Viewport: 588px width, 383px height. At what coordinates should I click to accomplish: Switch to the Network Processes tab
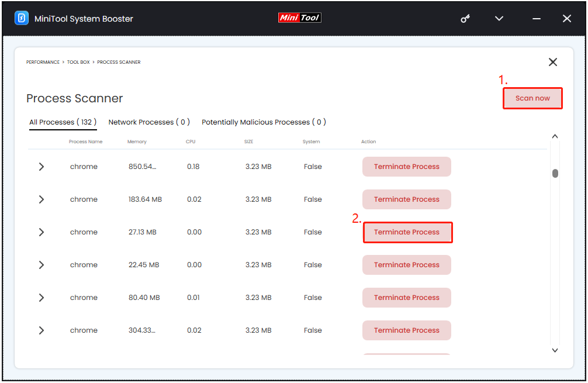point(149,122)
